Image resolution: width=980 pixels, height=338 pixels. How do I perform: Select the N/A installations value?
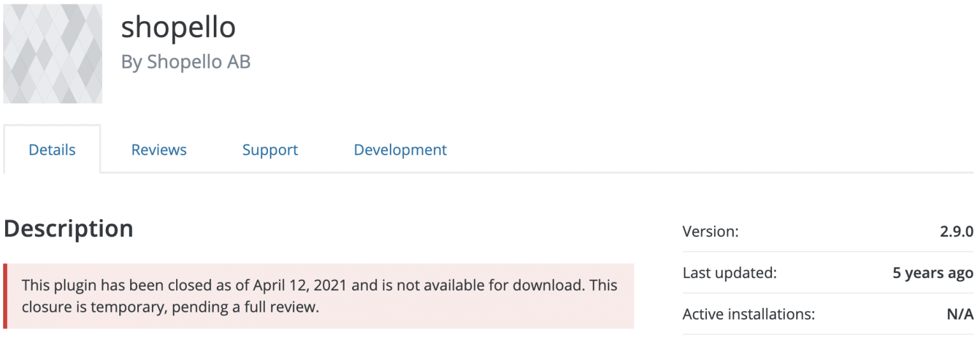(x=960, y=314)
